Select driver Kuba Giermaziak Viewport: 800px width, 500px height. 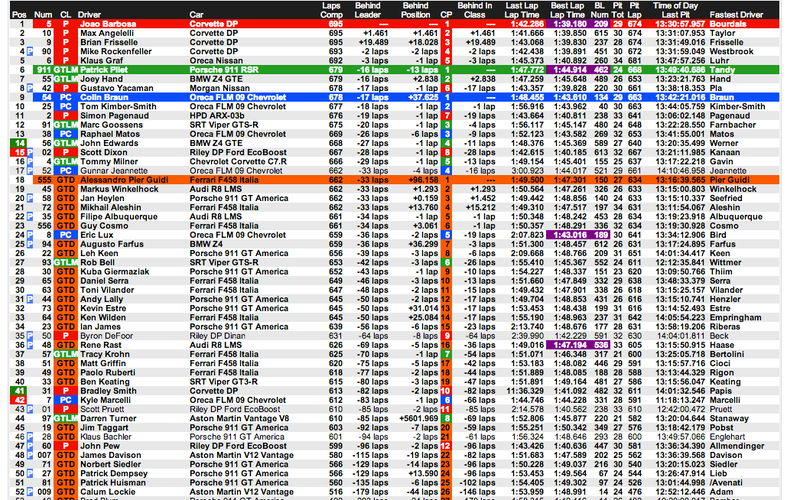coord(114,272)
